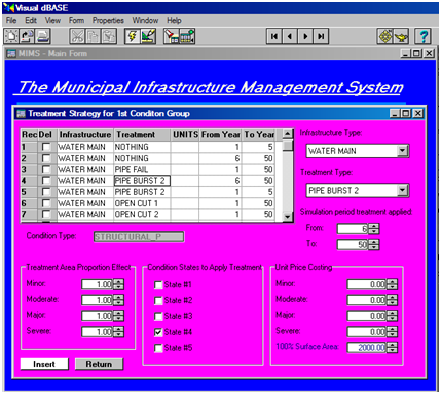This screenshot has height=394, width=443.
Task: Open the File menu
Action: (11, 21)
